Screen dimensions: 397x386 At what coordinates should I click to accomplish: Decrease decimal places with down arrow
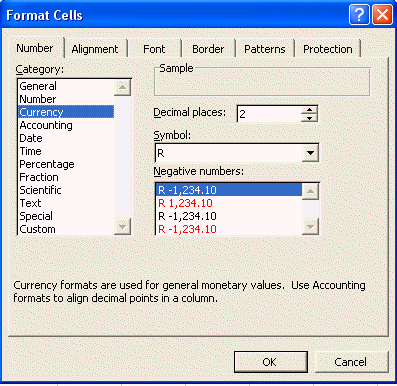tap(310, 118)
